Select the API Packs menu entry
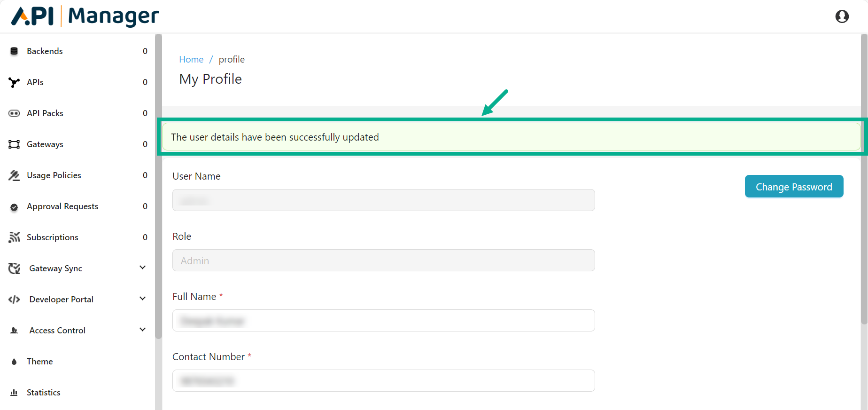This screenshot has width=868, height=410. (45, 113)
